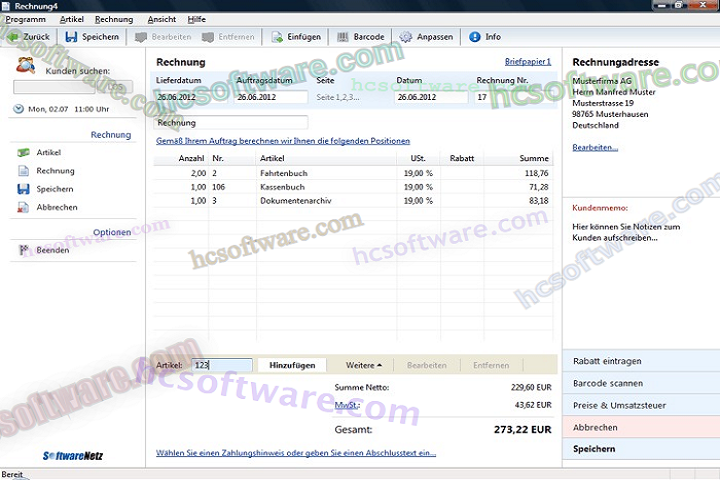Select Abbrechen in the sidebar
Viewport: 720px width, 480px height.
coord(57,207)
